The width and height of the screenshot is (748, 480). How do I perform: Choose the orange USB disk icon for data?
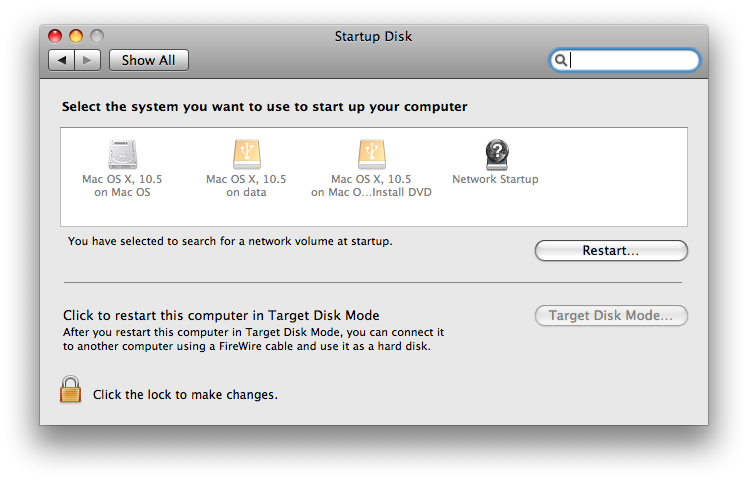246,153
